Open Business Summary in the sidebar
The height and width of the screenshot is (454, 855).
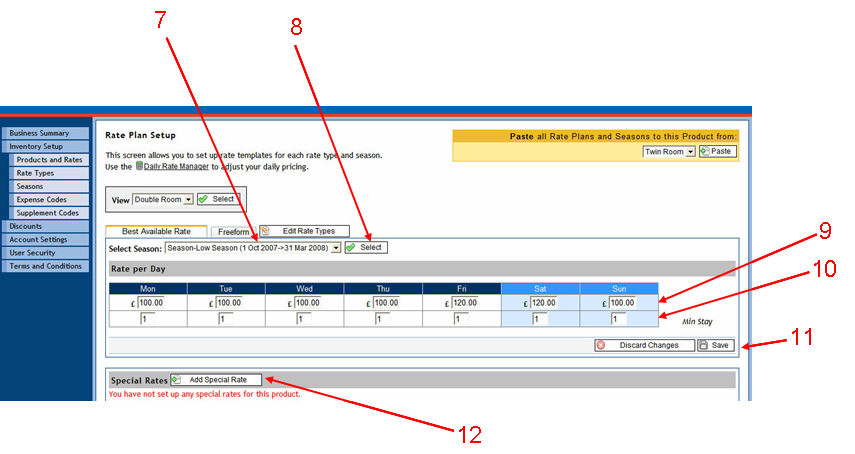point(40,133)
